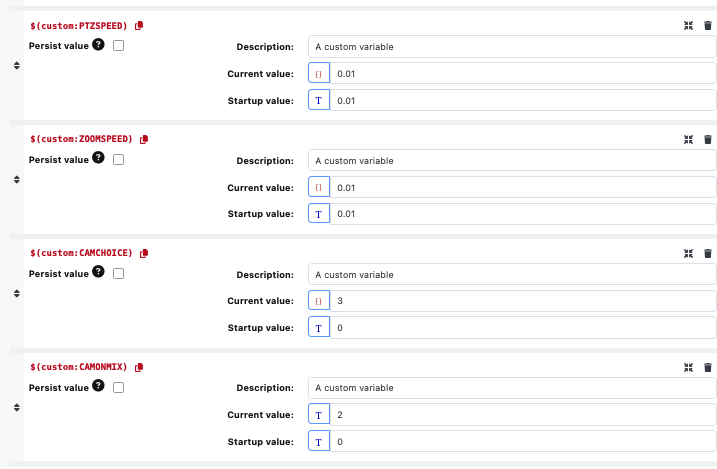Screen dimensions: 717x469
Task: Switch ZOOMSPEED startup value text mode
Action: click(x=319, y=214)
